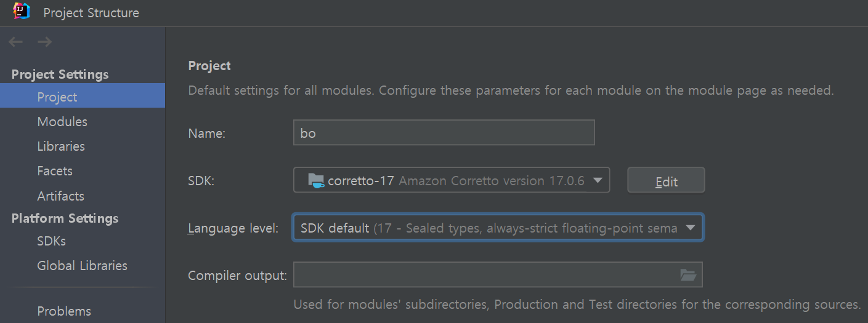Click the Edit button next to SDK

[666, 181]
